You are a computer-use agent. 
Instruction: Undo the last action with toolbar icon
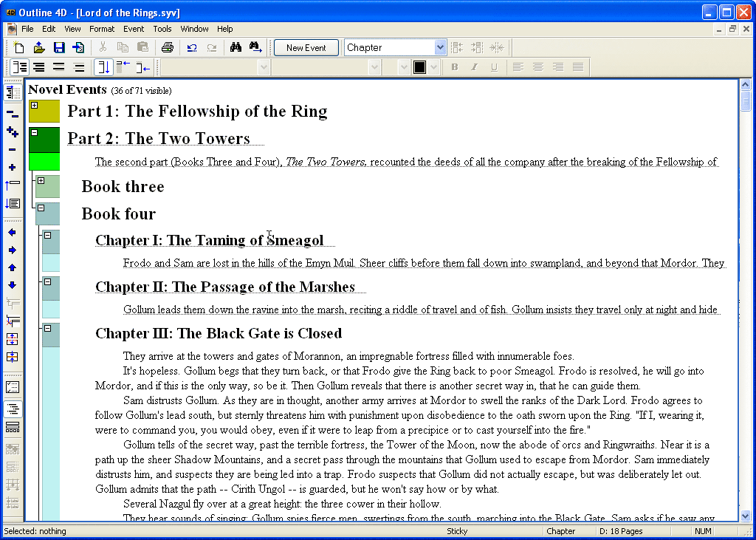click(190, 47)
